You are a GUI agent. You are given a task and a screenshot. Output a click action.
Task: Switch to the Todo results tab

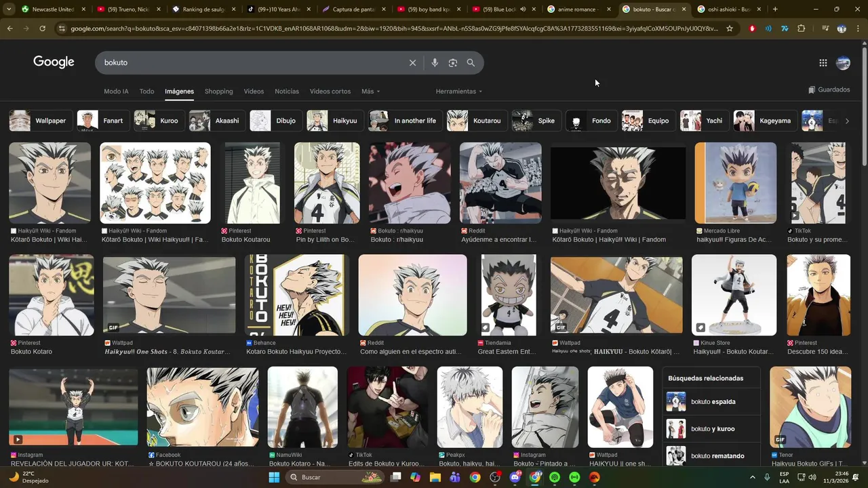click(x=146, y=91)
